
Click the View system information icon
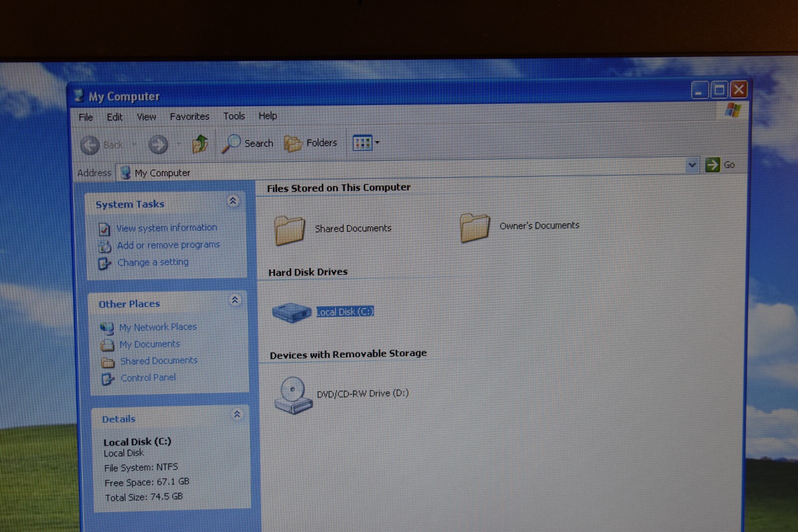coord(104,229)
